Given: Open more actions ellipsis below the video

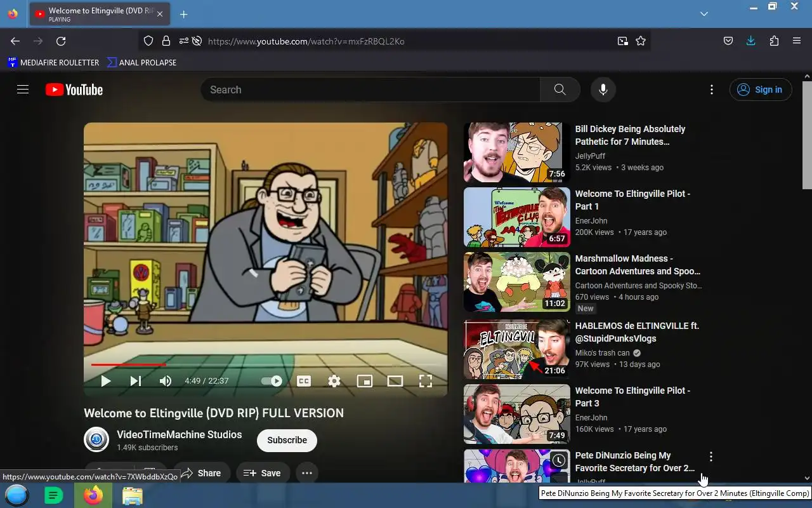Looking at the screenshot, I should tap(306, 473).
